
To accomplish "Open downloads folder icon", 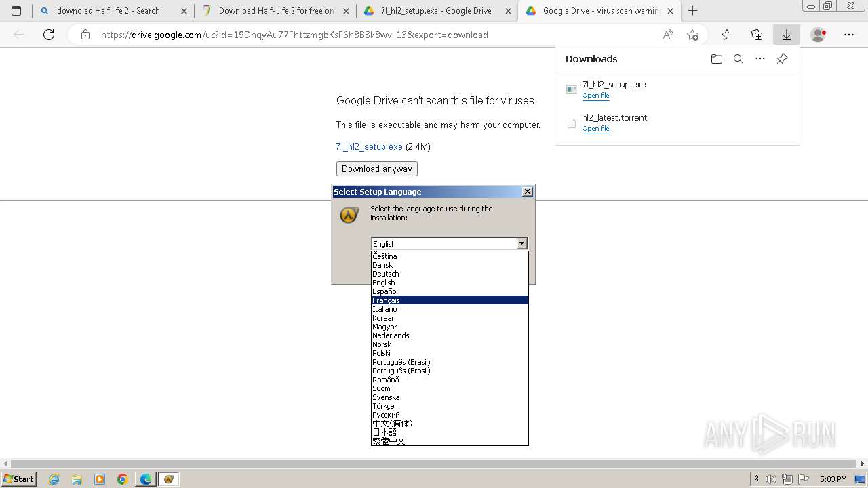I will [717, 59].
